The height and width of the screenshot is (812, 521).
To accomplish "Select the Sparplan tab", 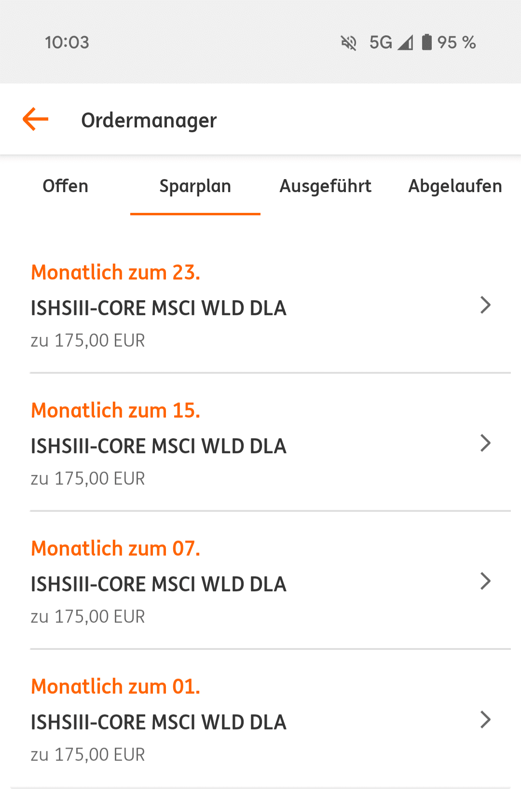I will (x=195, y=186).
